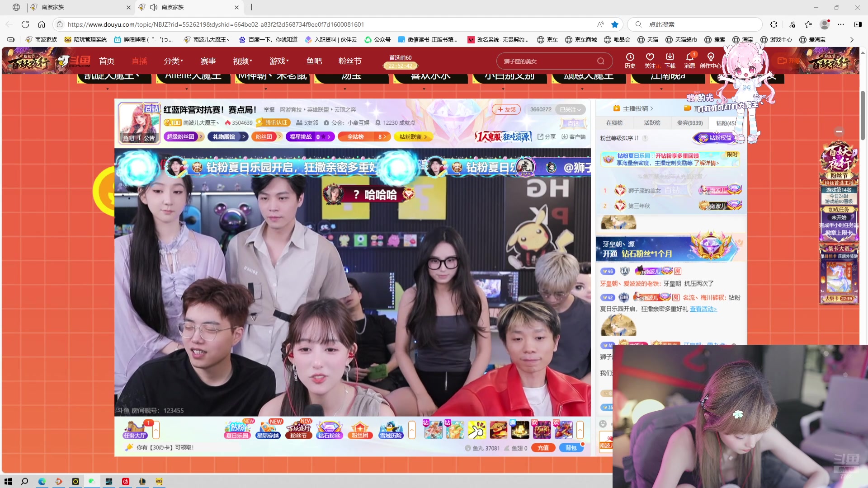Click the browser home icon
Image resolution: width=868 pixels, height=488 pixels.
pos(42,24)
